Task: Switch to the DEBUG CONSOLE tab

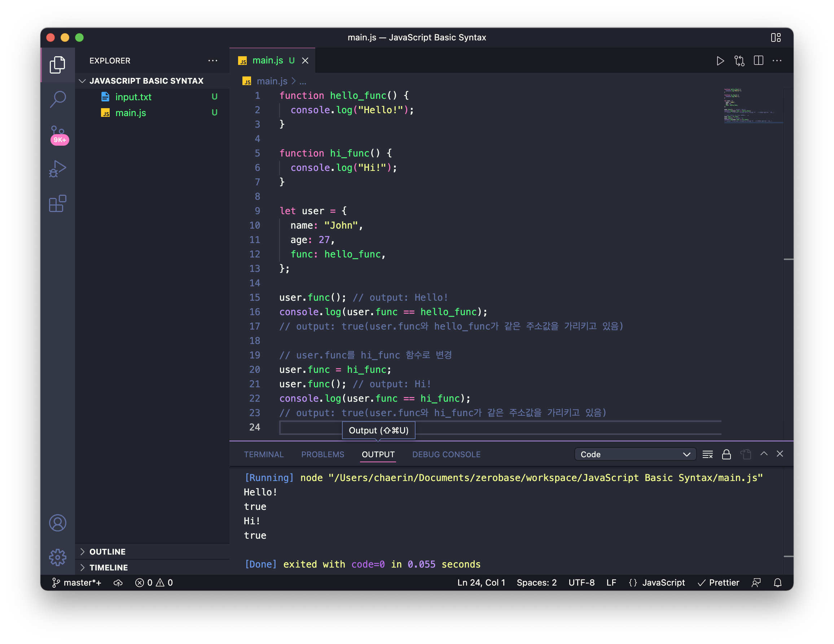Action: click(446, 454)
